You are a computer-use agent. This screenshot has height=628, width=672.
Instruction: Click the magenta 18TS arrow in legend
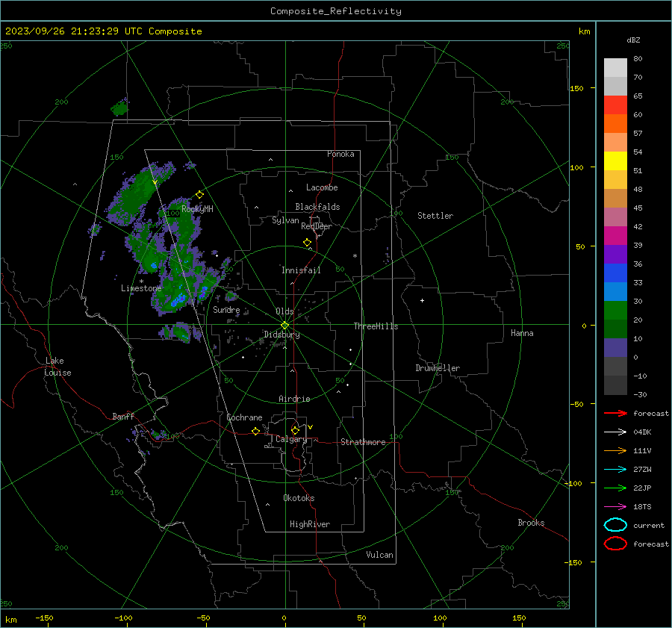(615, 507)
